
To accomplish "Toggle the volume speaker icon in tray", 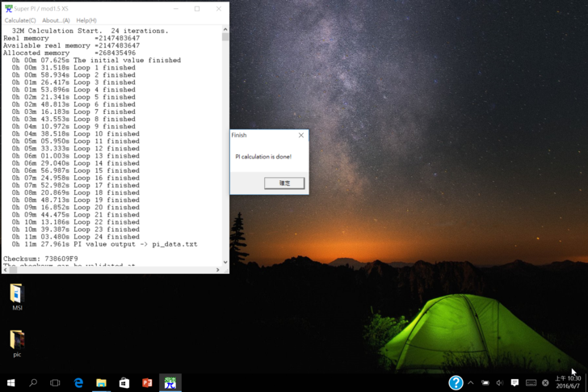I will [x=499, y=382].
